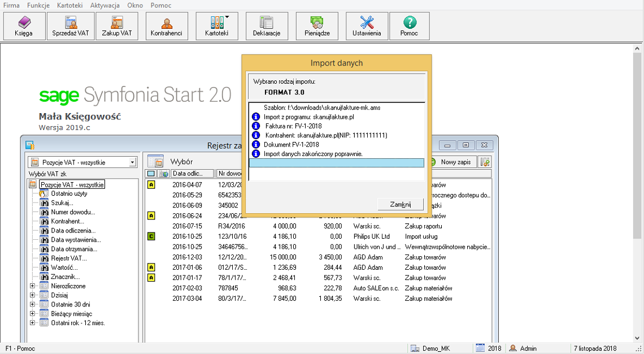
Task: Select Kontrahent... search in VAT tree
Action: 67,222
